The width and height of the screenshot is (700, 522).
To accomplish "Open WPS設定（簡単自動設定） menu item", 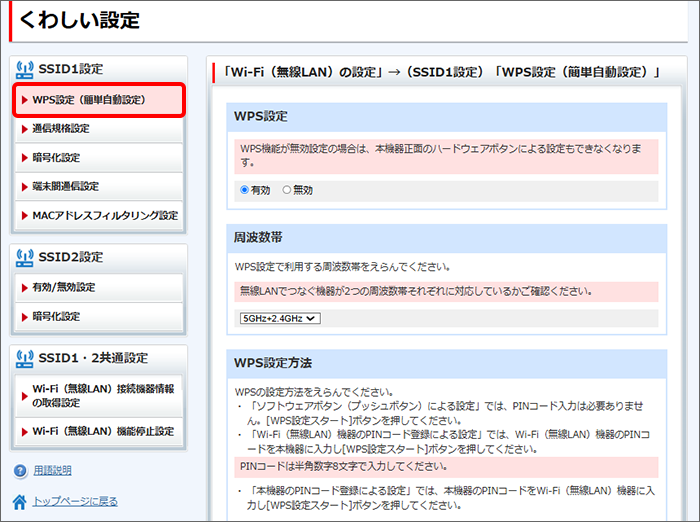I will (x=98, y=100).
